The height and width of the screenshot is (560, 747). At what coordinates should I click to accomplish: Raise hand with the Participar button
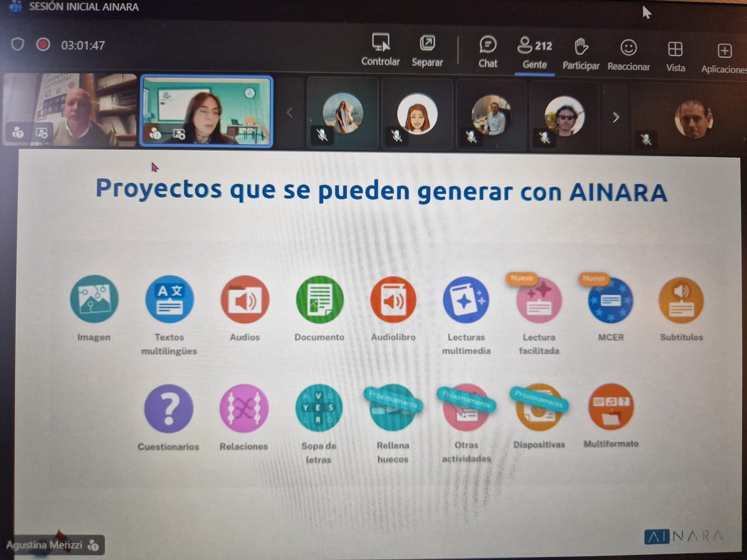point(581,54)
